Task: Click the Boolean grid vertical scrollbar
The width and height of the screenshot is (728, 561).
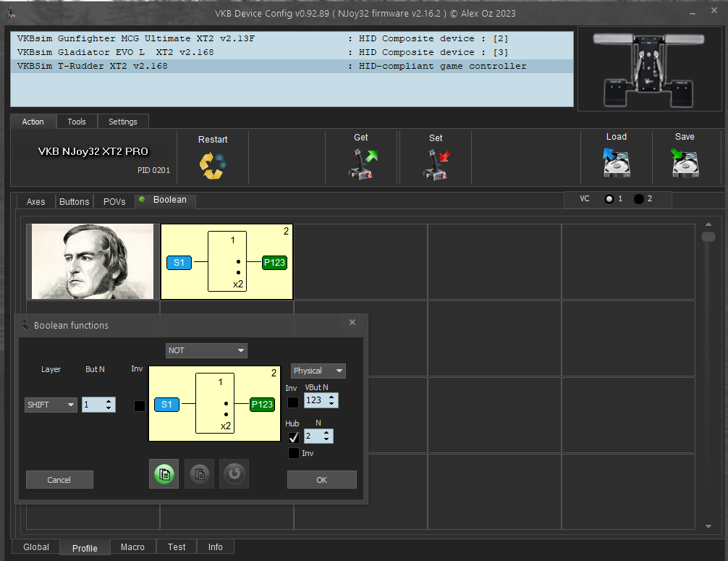Action: pos(708,376)
